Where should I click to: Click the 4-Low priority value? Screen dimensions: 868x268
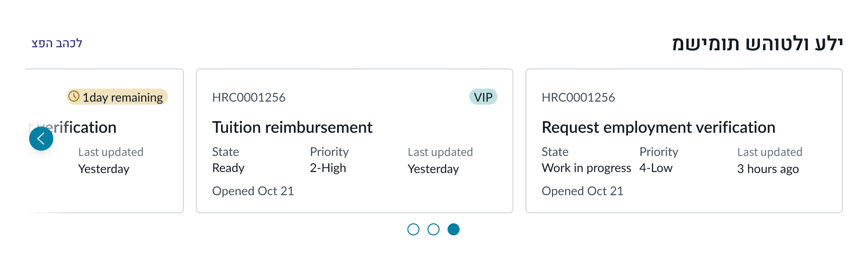[656, 168]
